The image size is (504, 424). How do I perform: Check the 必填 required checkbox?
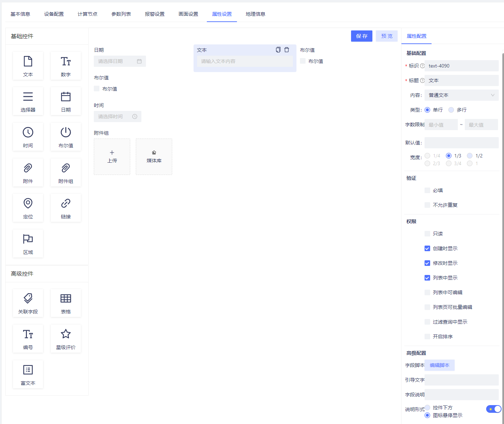point(427,190)
